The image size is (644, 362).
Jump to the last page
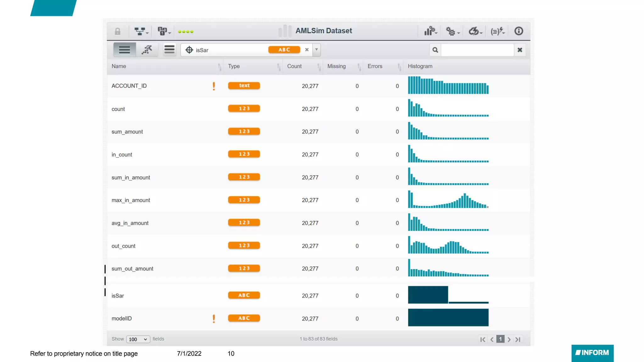(x=518, y=339)
